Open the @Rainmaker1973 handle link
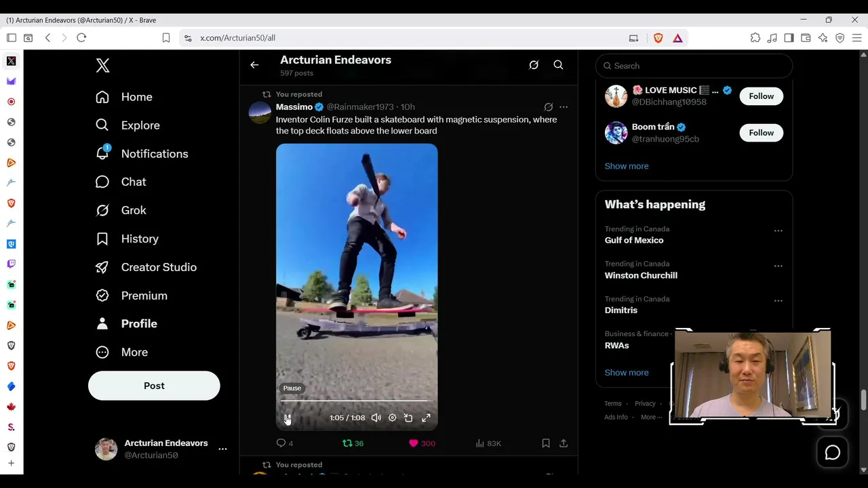 coord(360,107)
